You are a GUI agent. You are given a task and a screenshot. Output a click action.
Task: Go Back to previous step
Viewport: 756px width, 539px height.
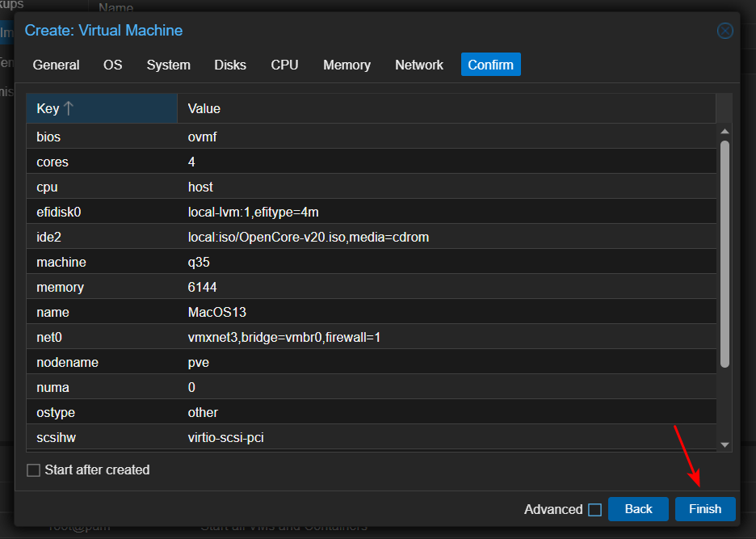click(x=638, y=509)
